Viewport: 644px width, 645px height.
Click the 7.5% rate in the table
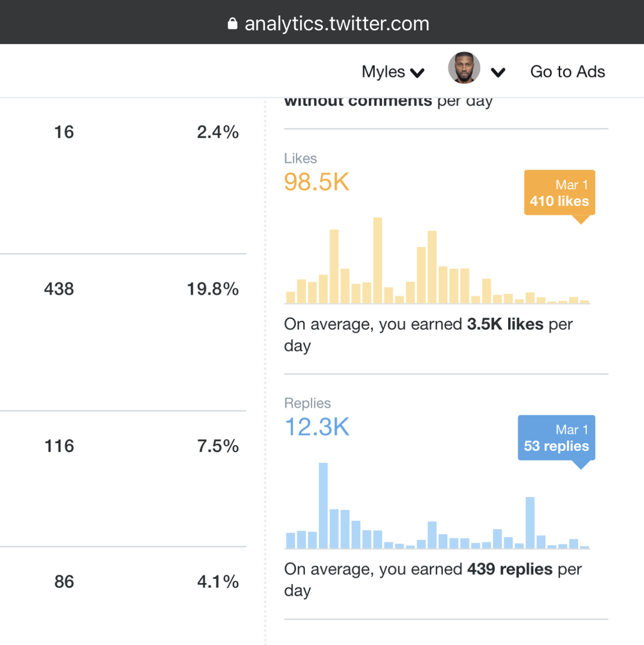point(218,446)
